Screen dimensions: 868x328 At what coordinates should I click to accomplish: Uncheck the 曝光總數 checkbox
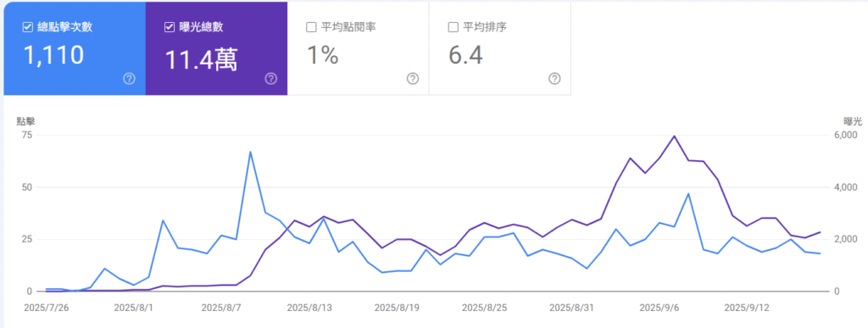170,27
